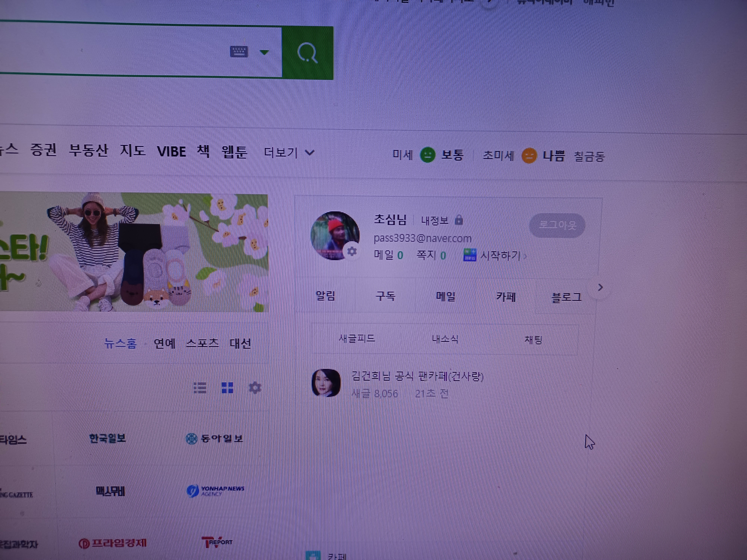Click the lock icon beside 내정보
The width and height of the screenshot is (747, 560).
[x=459, y=220]
